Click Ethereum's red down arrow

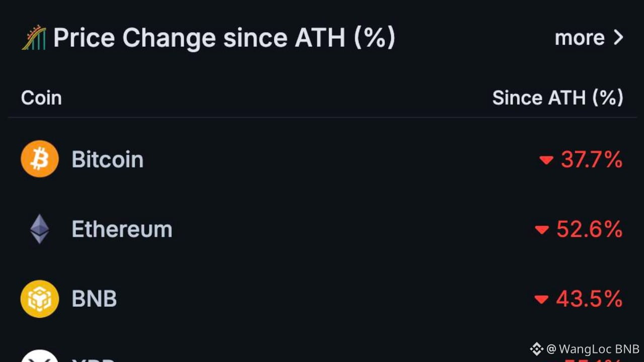point(541,230)
